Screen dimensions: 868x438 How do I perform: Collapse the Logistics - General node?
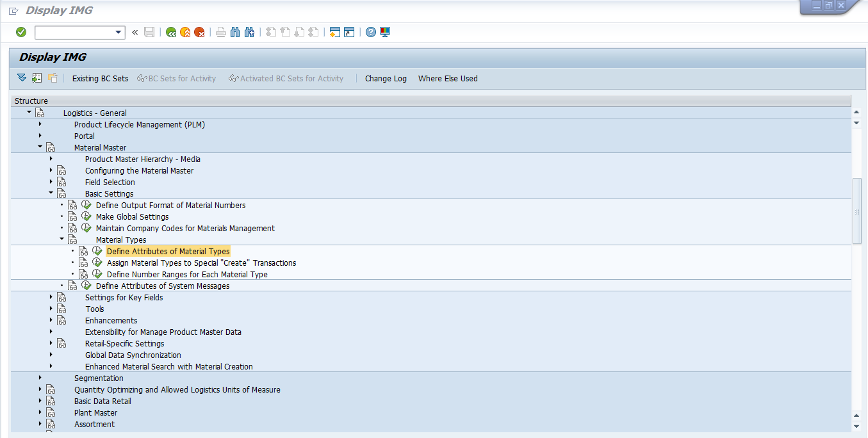(x=29, y=113)
